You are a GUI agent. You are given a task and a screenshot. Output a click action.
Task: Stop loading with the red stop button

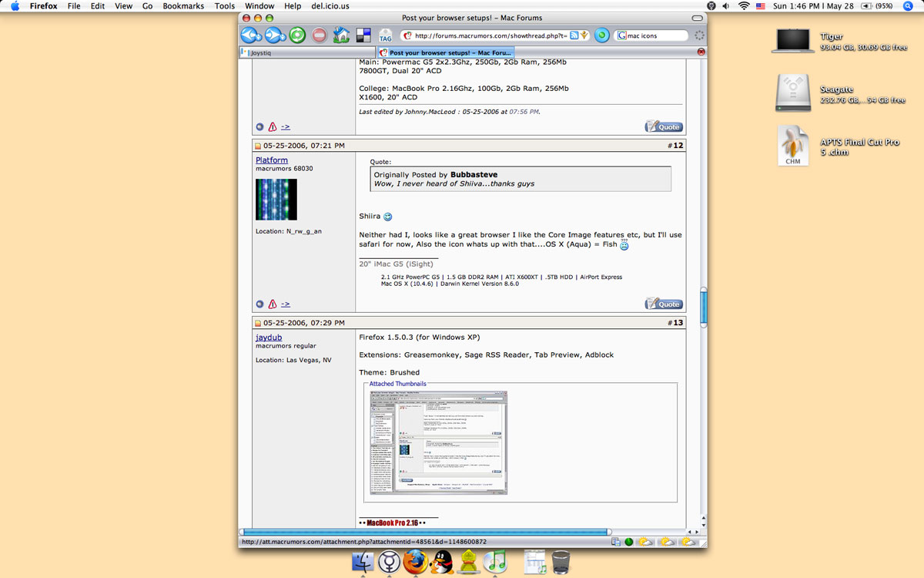tap(320, 35)
